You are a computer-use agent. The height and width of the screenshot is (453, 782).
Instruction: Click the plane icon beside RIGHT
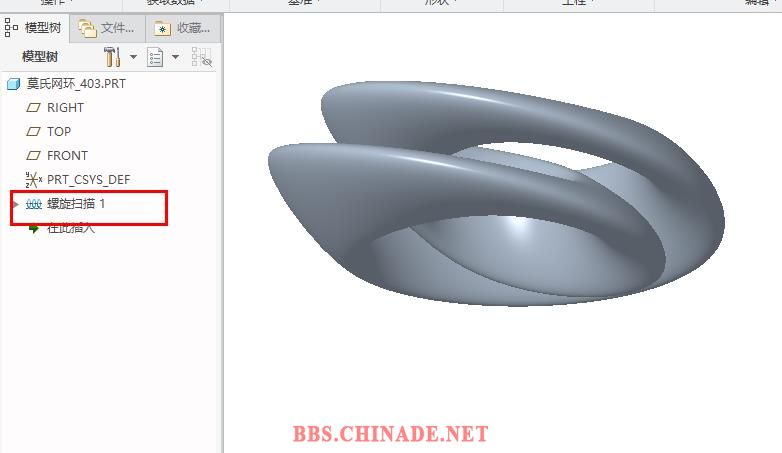33,107
